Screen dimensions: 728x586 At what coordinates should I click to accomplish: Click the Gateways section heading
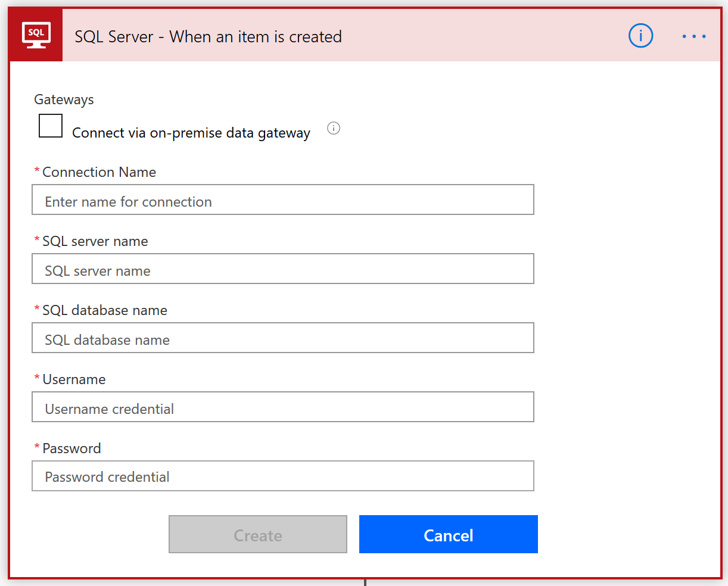(64, 99)
